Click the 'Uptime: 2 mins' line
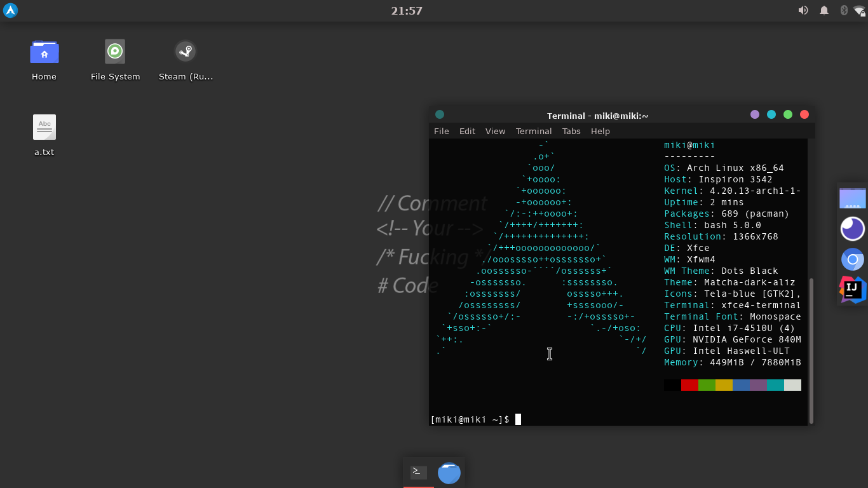868x488 pixels. (704, 202)
